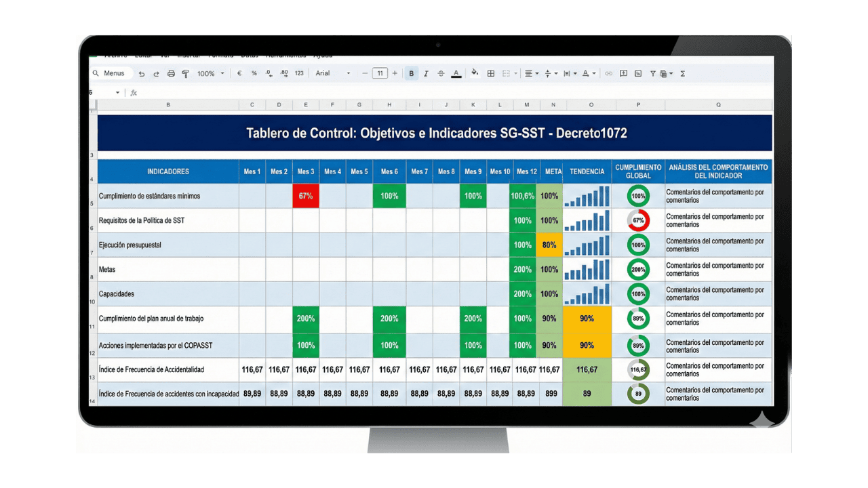Open the borders menu
The image size is (868, 488).
pyautogui.click(x=492, y=73)
